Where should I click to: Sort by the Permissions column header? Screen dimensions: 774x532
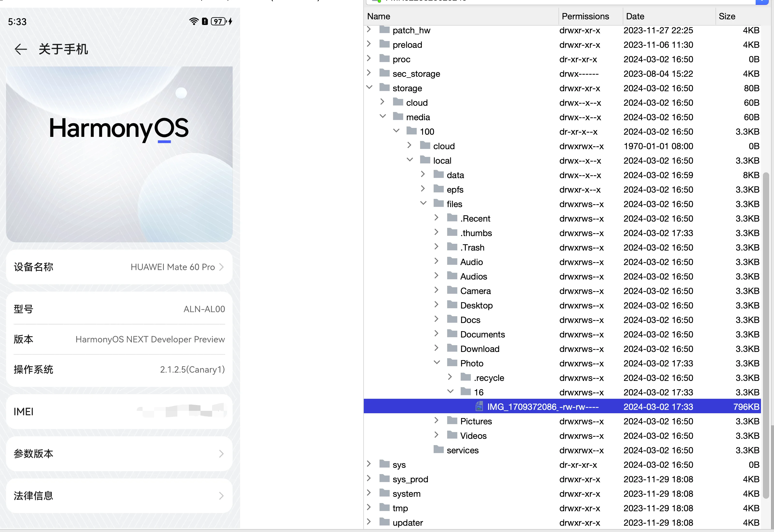coord(585,16)
